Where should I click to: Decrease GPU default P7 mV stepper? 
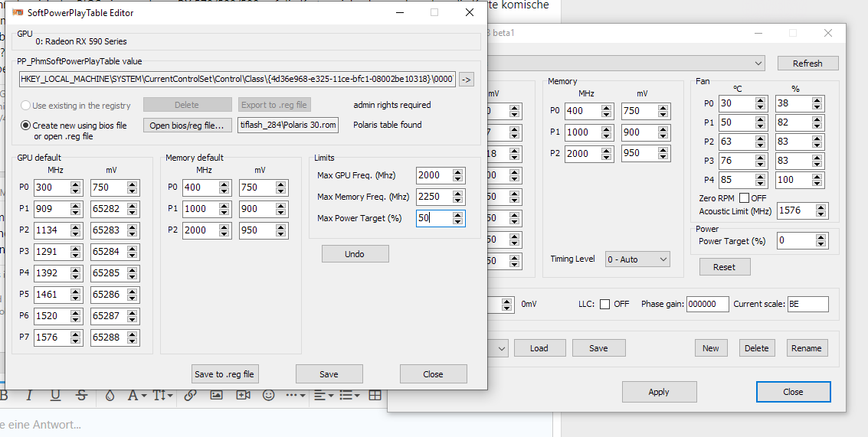132,341
